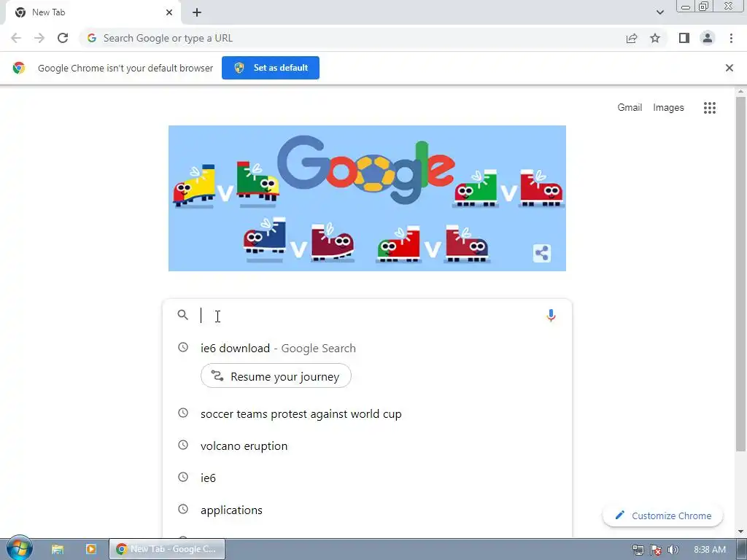Click the browser back arrow
The width and height of the screenshot is (747, 560).
pyautogui.click(x=16, y=38)
